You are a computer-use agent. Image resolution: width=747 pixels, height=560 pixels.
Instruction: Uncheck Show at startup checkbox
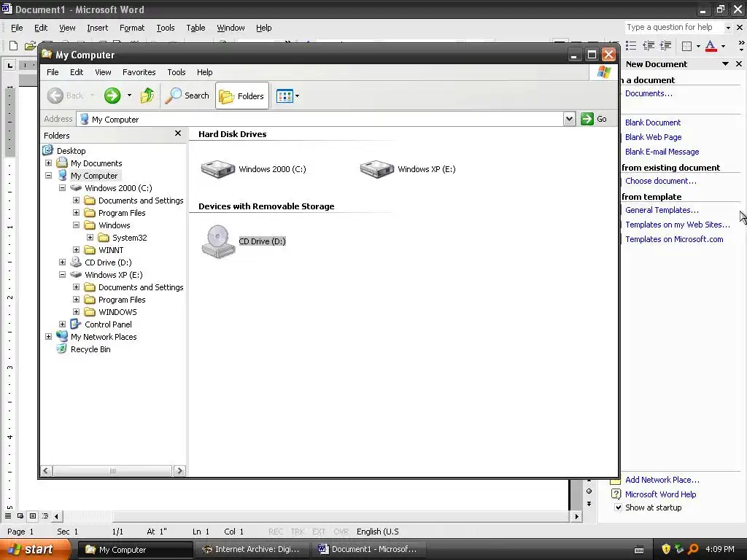[x=618, y=507]
